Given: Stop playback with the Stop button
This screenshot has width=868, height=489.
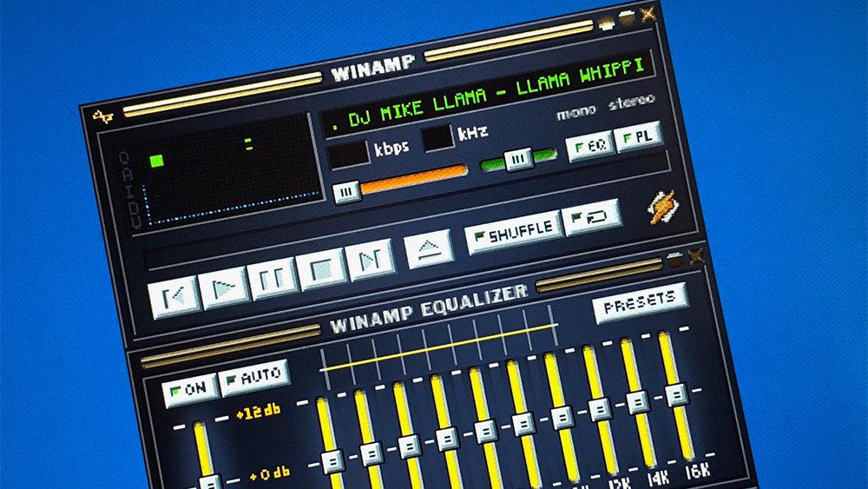Looking at the screenshot, I should (x=322, y=268).
